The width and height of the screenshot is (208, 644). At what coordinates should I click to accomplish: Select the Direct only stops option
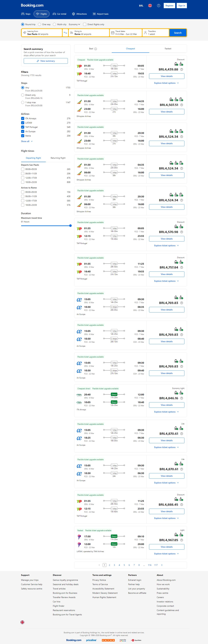coord(23,95)
